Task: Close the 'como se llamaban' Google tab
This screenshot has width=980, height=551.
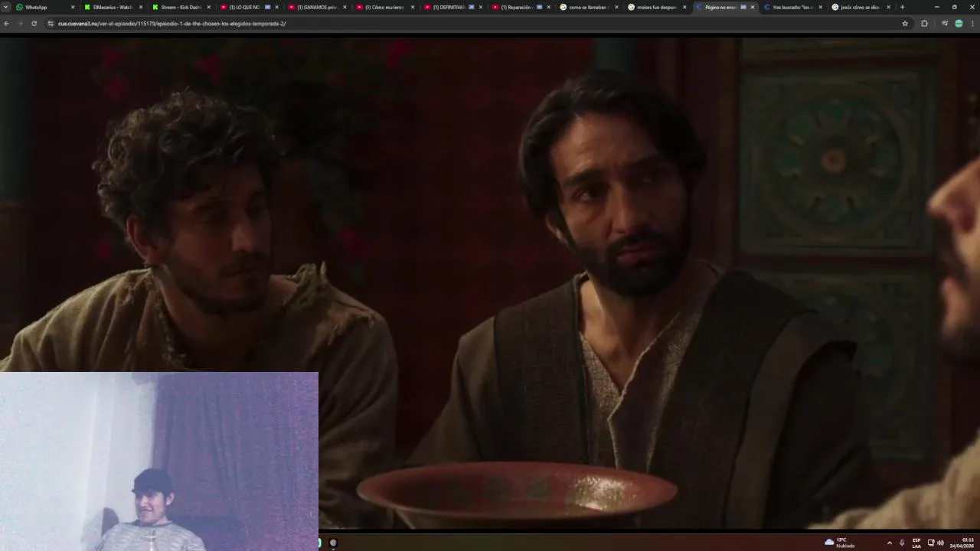Action: tap(616, 7)
